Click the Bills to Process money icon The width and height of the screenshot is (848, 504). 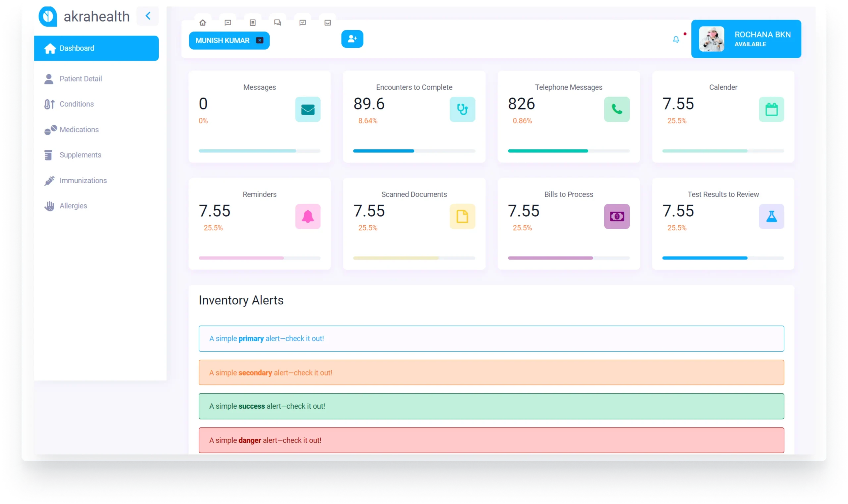tap(617, 216)
